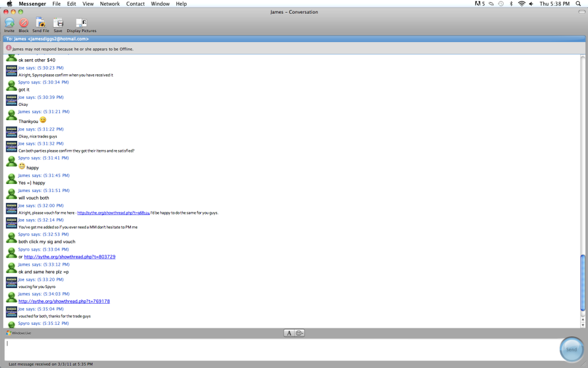This screenshot has height=368, width=588.
Task: Click the Bluetooth menu bar icon
Action: coord(510,4)
